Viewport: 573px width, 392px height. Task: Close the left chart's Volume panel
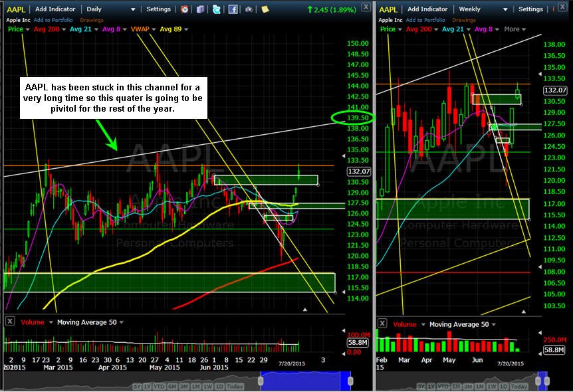pos(10,322)
